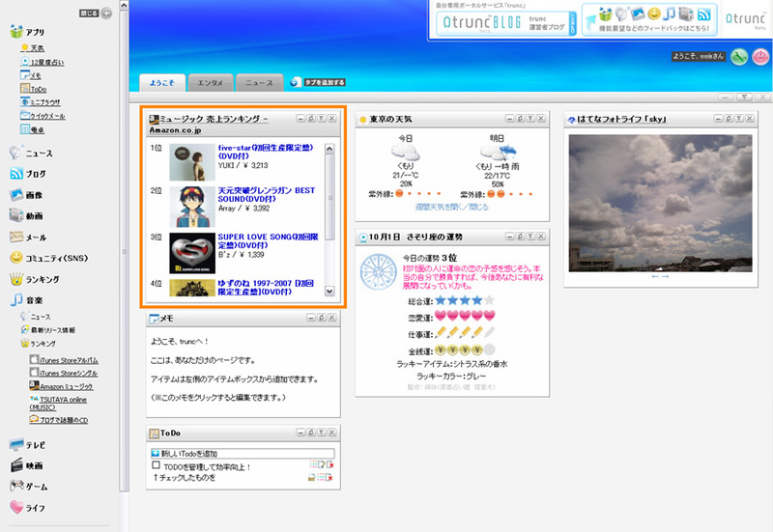Open ゆずのね 1997-2007 album link
Image resolution: width=773 pixels, height=532 pixels.
pos(266,287)
